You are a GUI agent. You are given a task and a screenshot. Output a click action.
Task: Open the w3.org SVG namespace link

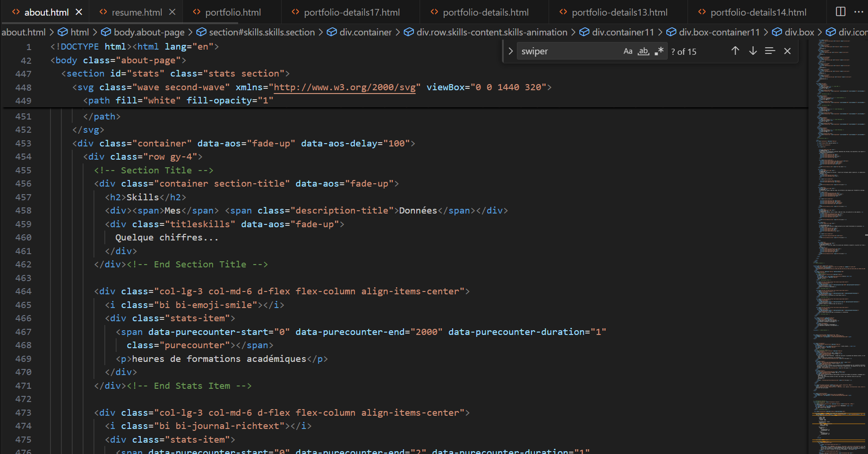tap(344, 87)
